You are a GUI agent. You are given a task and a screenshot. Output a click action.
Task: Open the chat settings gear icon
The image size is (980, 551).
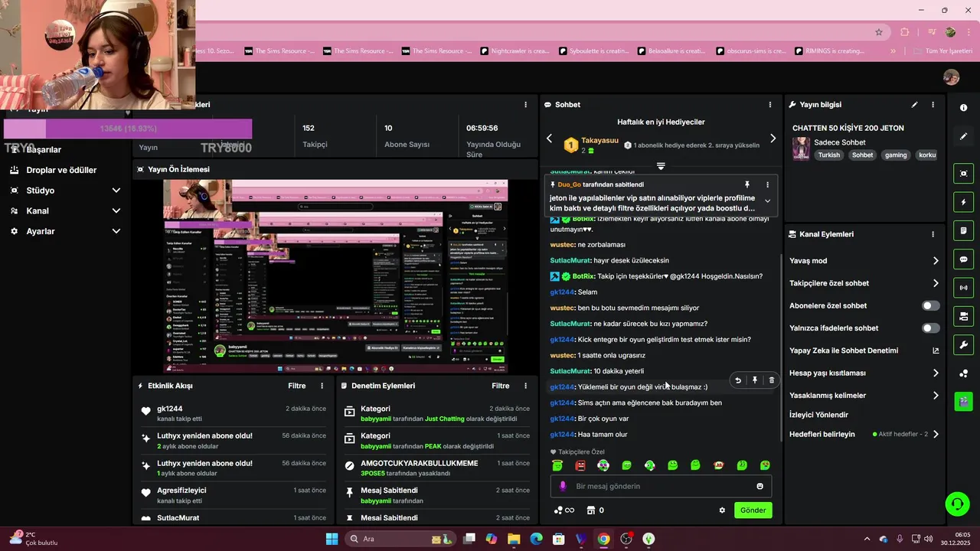click(722, 510)
